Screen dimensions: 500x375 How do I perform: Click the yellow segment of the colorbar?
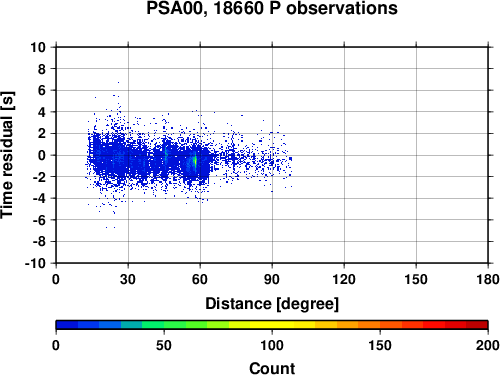point(272,325)
